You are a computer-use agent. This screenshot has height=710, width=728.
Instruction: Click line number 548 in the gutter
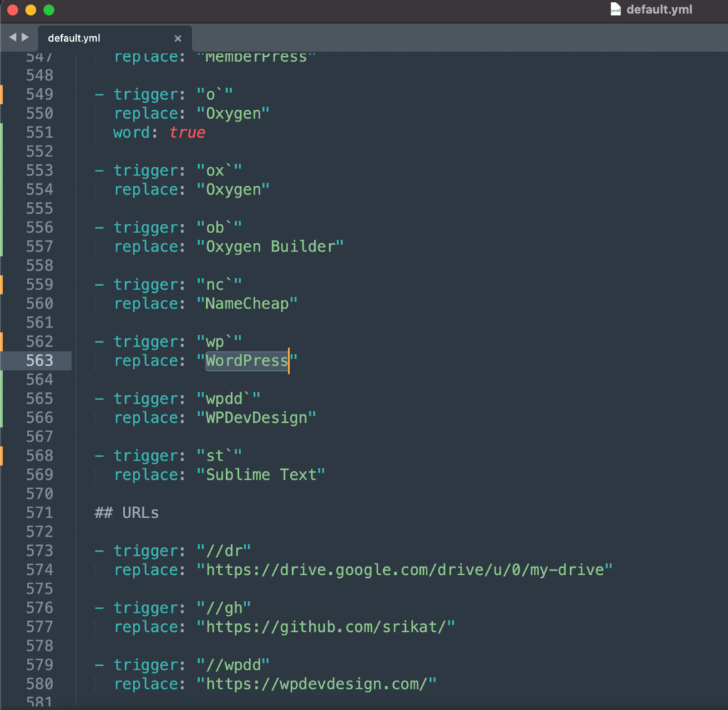coord(40,75)
